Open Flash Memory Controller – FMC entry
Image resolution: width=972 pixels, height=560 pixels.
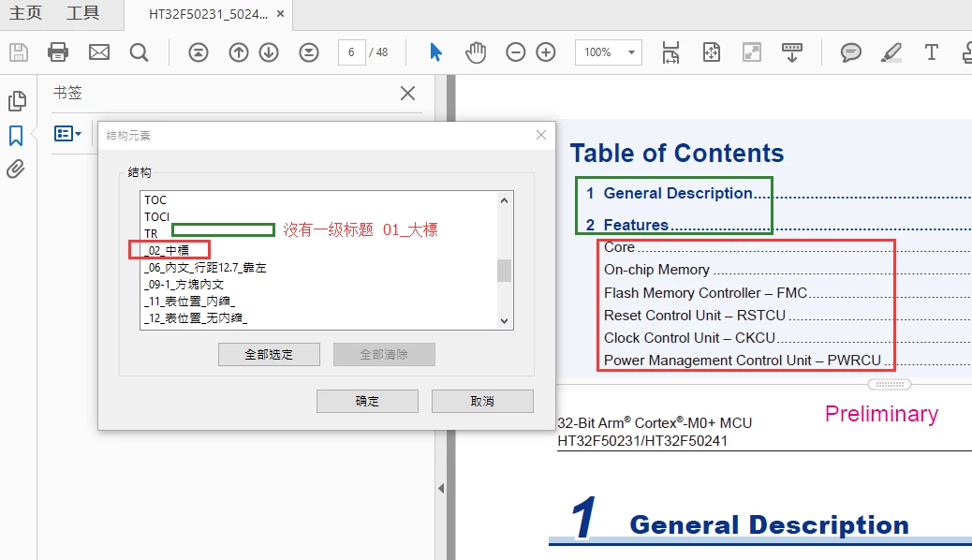click(x=705, y=293)
